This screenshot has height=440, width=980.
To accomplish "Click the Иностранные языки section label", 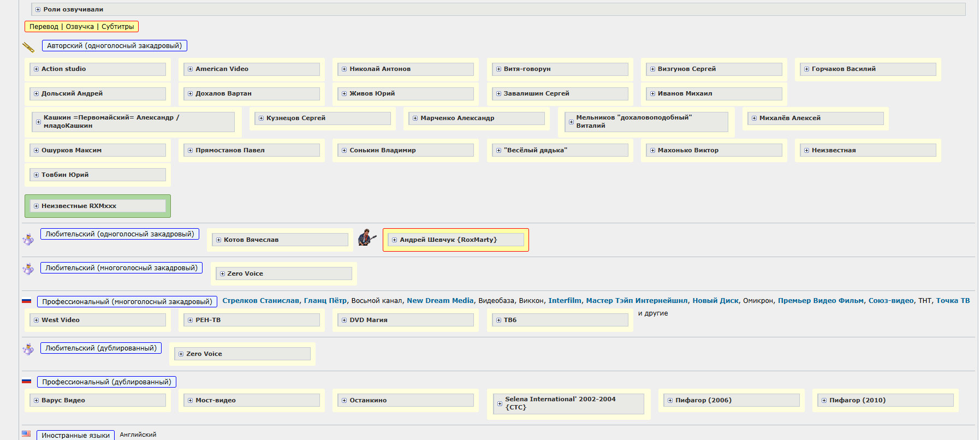I will (x=75, y=435).
